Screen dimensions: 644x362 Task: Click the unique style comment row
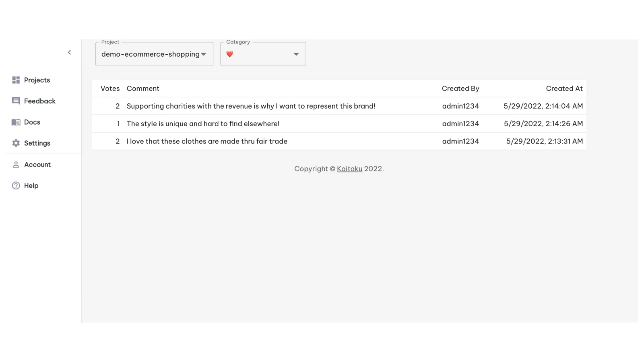point(203,124)
